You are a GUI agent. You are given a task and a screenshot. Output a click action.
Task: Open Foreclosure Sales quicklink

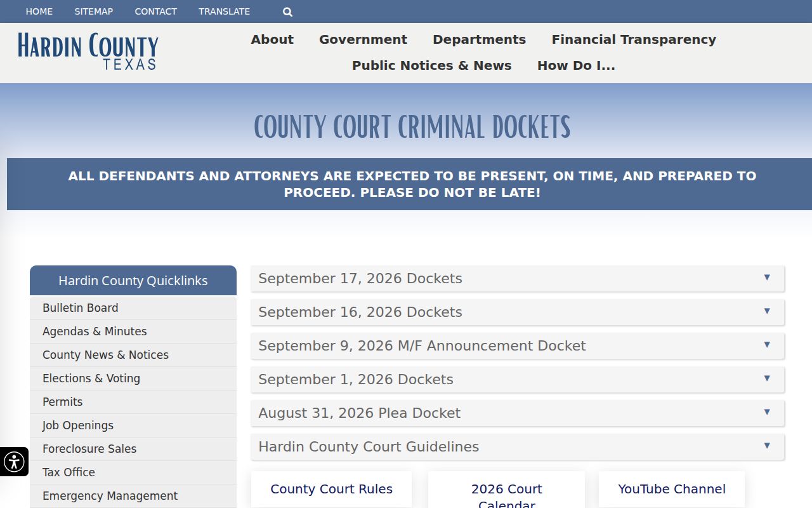point(133,449)
